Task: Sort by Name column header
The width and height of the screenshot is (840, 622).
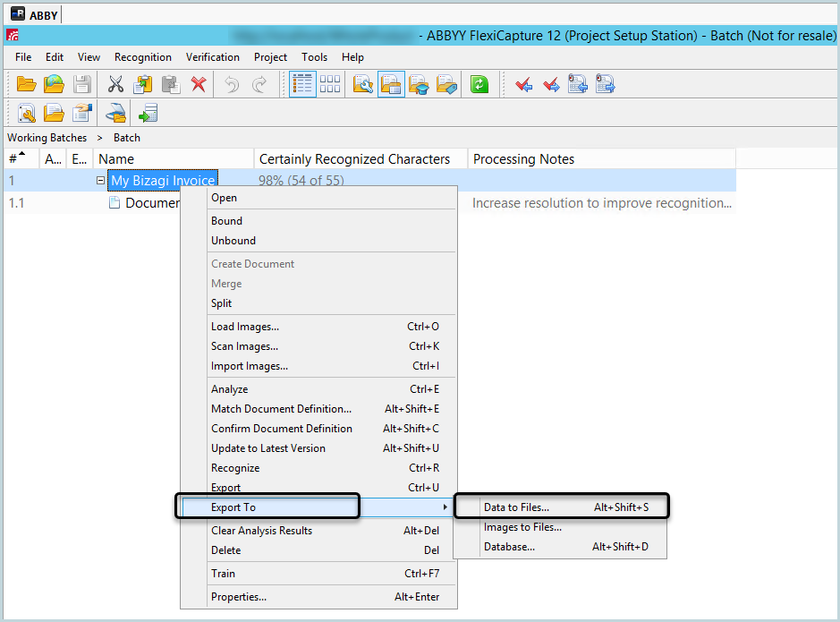Action: point(174,159)
